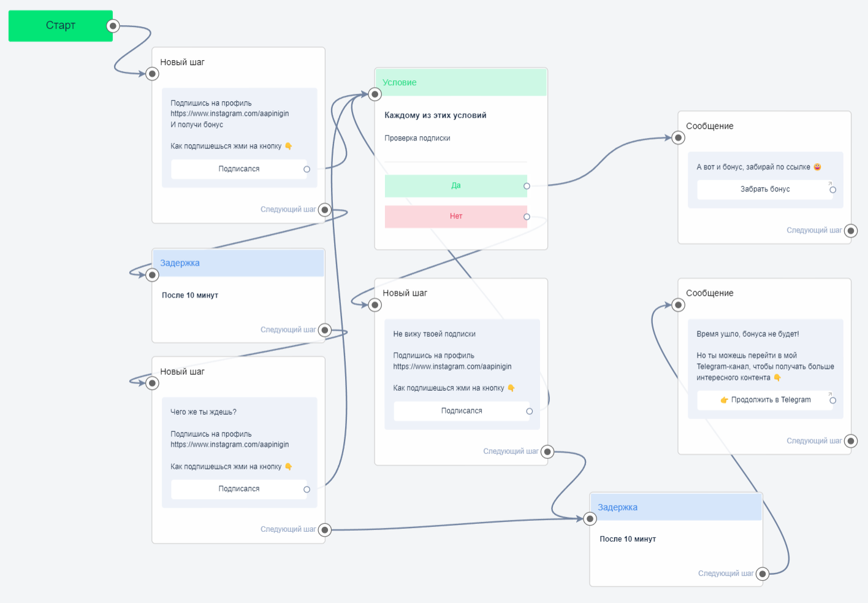Image resolution: width=868 pixels, height=603 pixels.
Task: Open the Условие block header
Action: click(x=460, y=82)
